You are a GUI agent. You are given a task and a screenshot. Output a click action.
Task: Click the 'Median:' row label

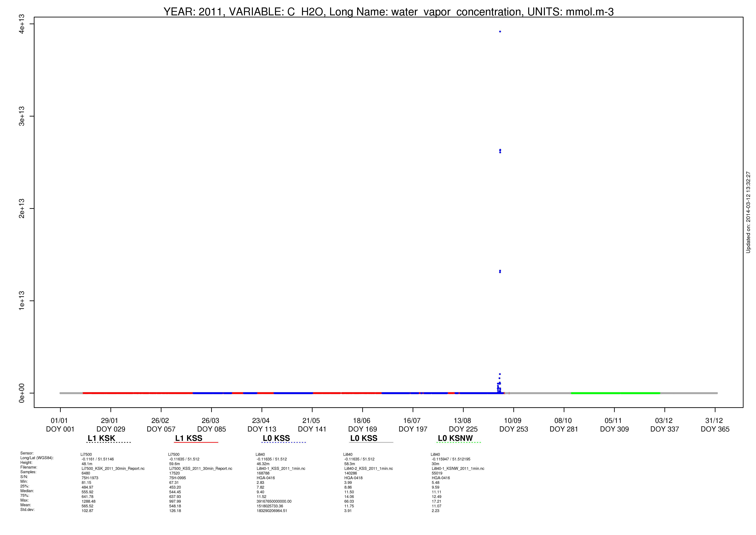(x=27, y=491)
